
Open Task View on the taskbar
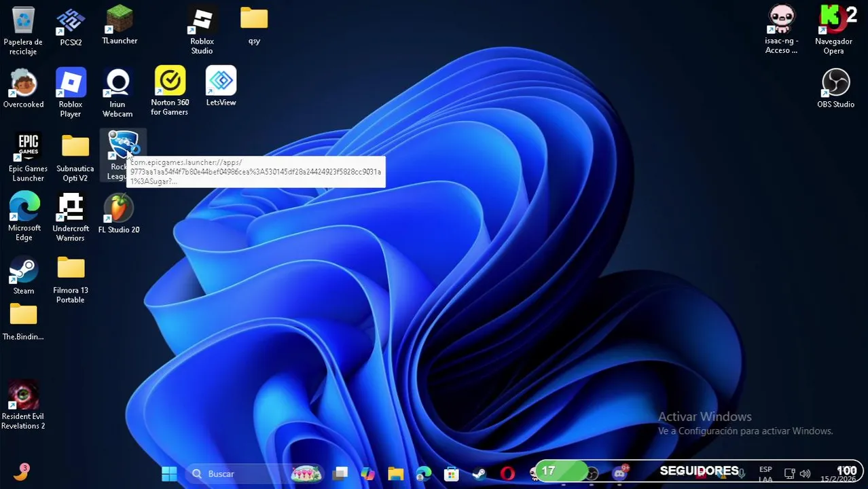point(340,473)
